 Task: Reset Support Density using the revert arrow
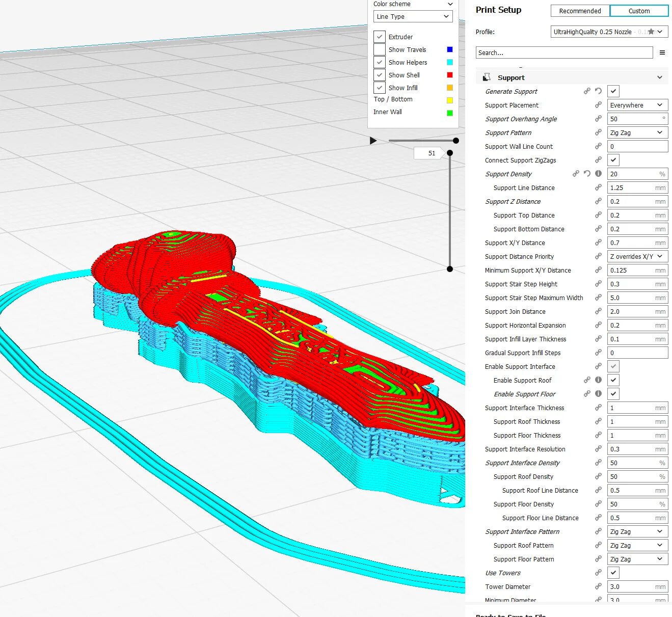tap(587, 174)
